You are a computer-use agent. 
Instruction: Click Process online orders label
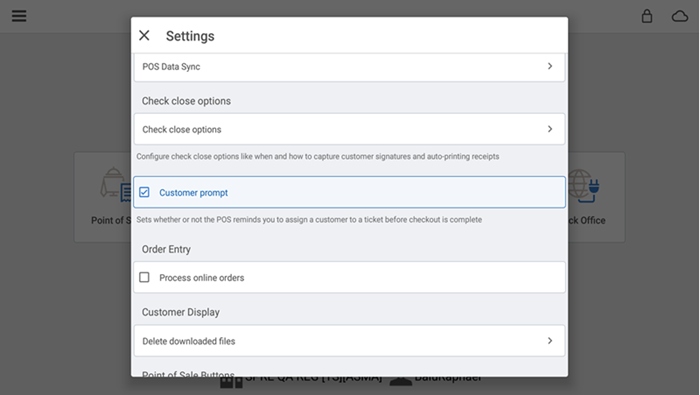click(202, 278)
